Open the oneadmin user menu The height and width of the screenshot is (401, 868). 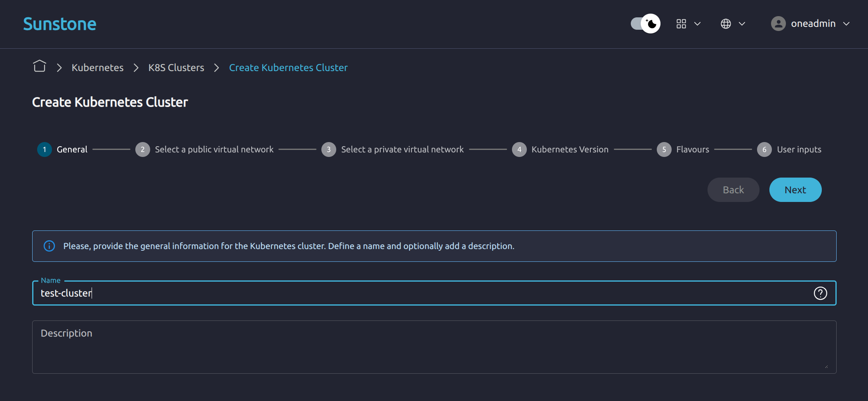[x=810, y=24]
